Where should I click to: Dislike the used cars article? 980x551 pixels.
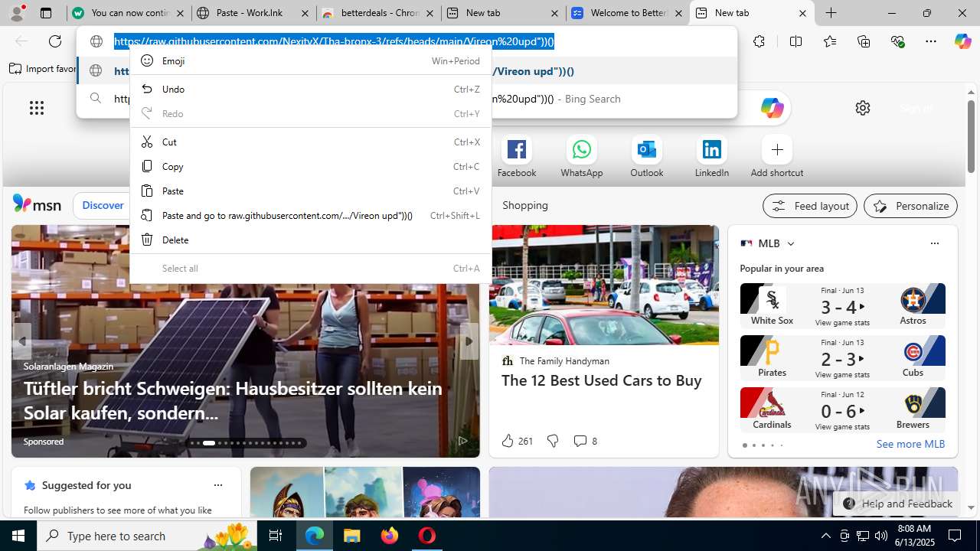(552, 441)
